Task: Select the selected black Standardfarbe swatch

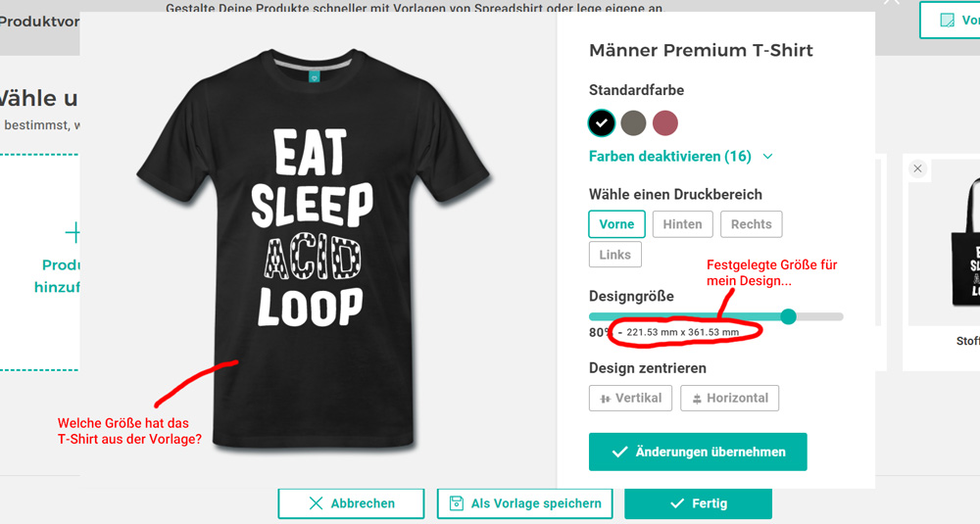Action: 602,122
